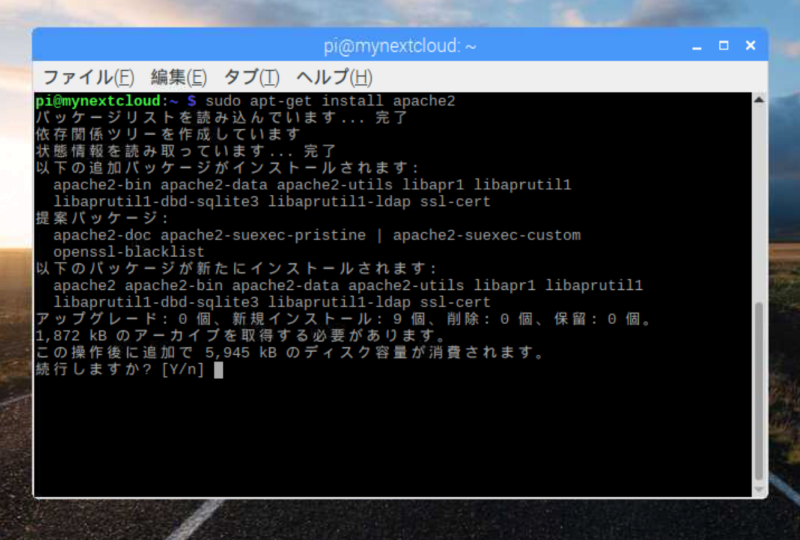Click the line 状態情報を読み取っています... 完了
The height and width of the screenshot is (540, 800).
(186, 151)
